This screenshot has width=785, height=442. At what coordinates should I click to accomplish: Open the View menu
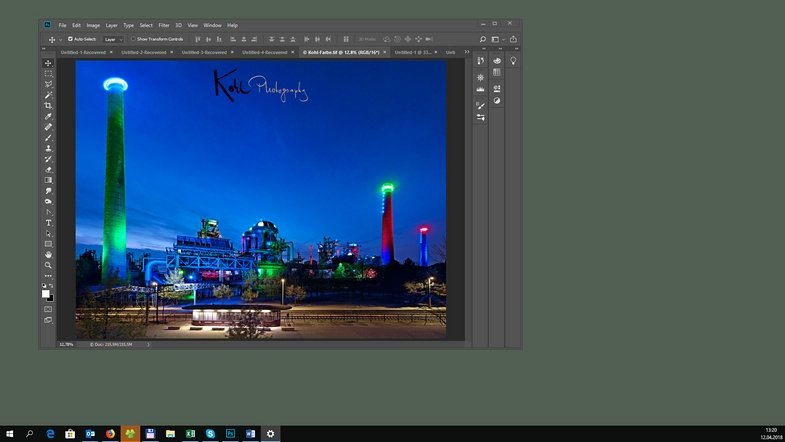tap(193, 25)
